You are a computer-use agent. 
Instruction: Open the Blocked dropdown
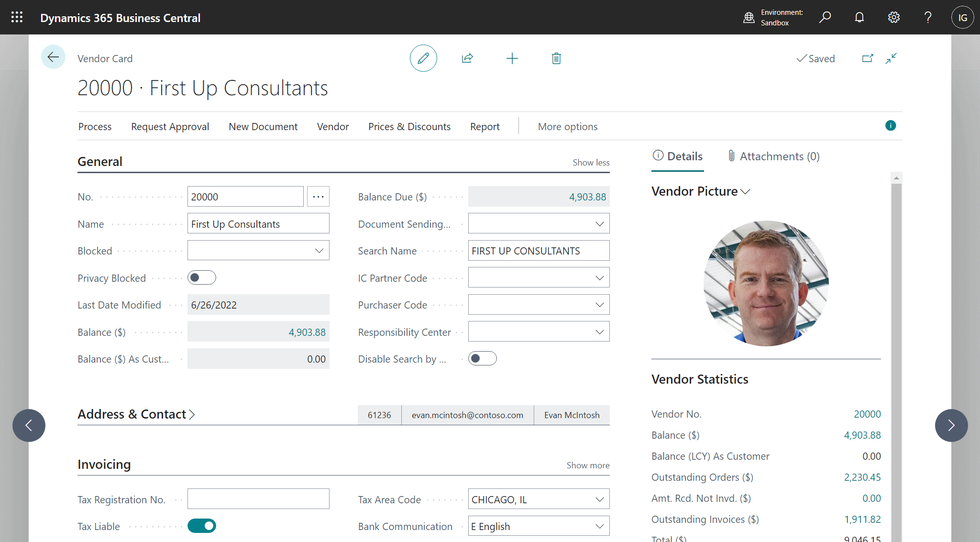point(319,250)
